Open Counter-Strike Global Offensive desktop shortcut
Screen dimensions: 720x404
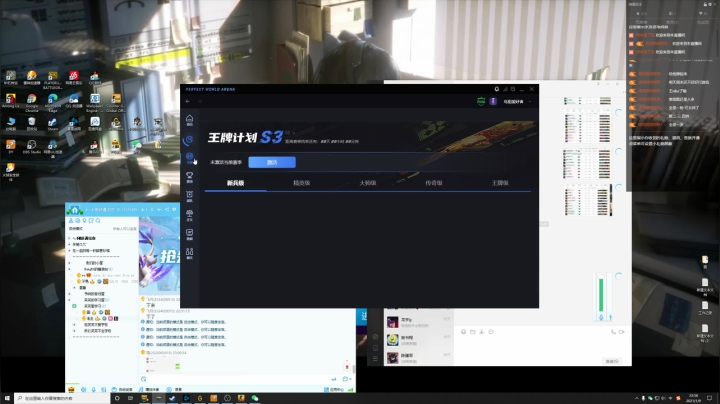[x=116, y=103]
